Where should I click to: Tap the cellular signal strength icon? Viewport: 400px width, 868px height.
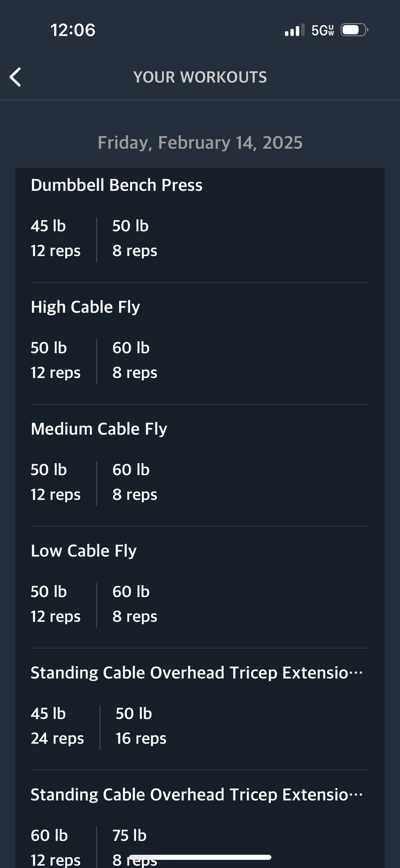tap(294, 30)
